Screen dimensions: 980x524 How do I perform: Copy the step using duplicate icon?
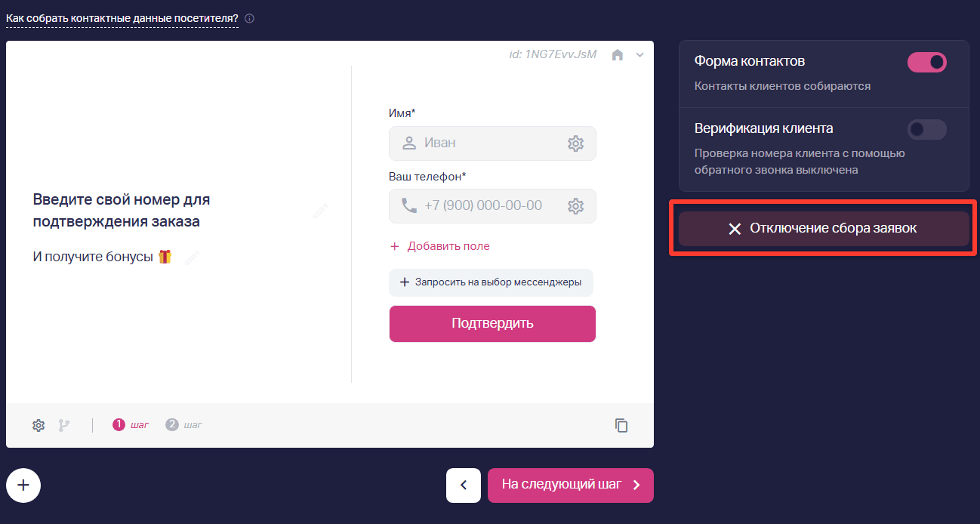pyautogui.click(x=621, y=425)
